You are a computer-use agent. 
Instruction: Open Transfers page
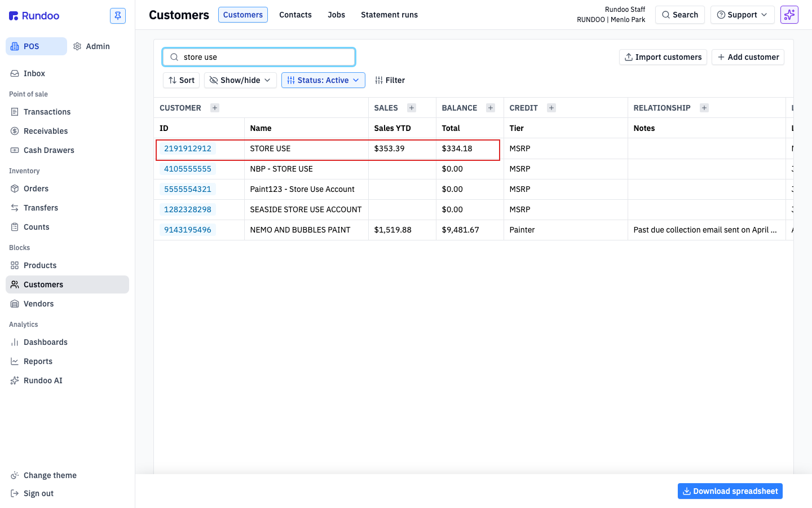(x=67, y=208)
